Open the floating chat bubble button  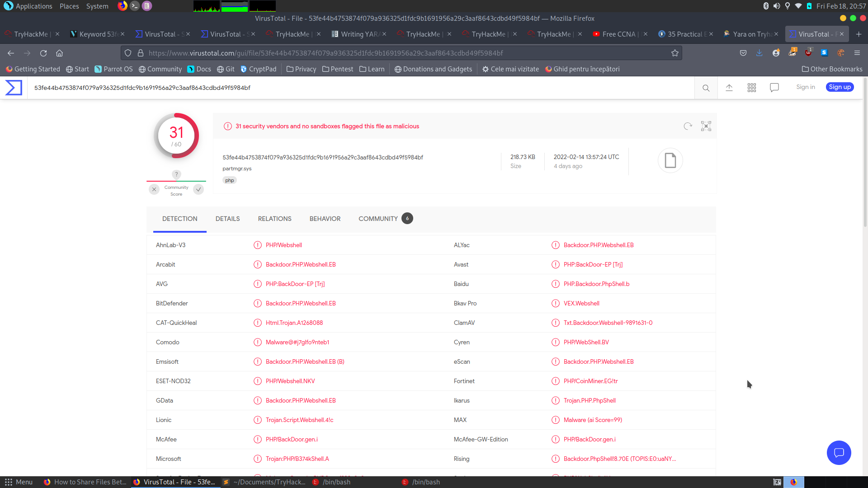[839, 452]
